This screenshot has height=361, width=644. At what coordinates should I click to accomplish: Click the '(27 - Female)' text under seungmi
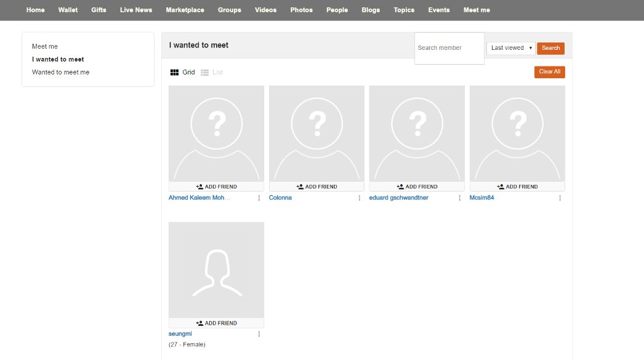pos(187,344)
